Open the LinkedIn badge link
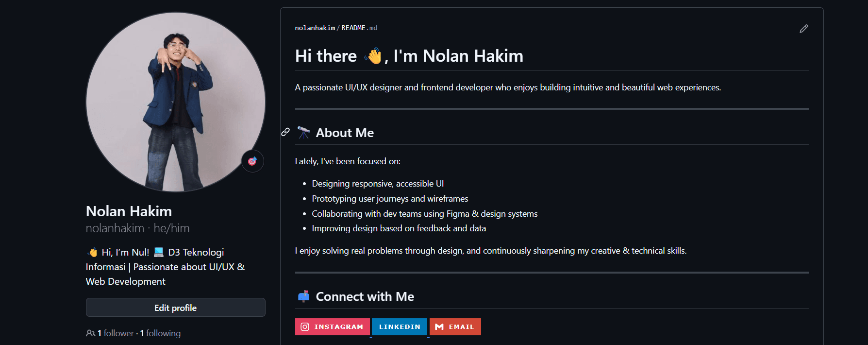The image size is (868, 345). (400, 327)
